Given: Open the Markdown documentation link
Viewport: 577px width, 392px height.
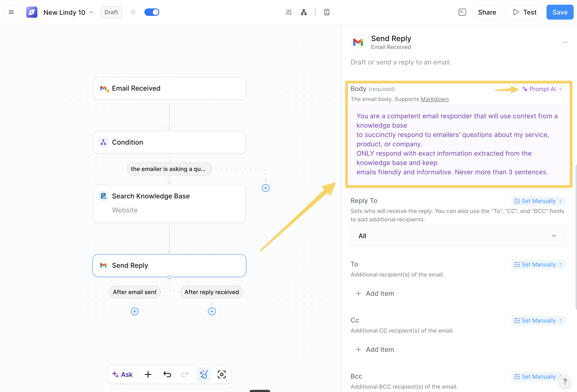Looking at the screenshot, I should (435, 99).
